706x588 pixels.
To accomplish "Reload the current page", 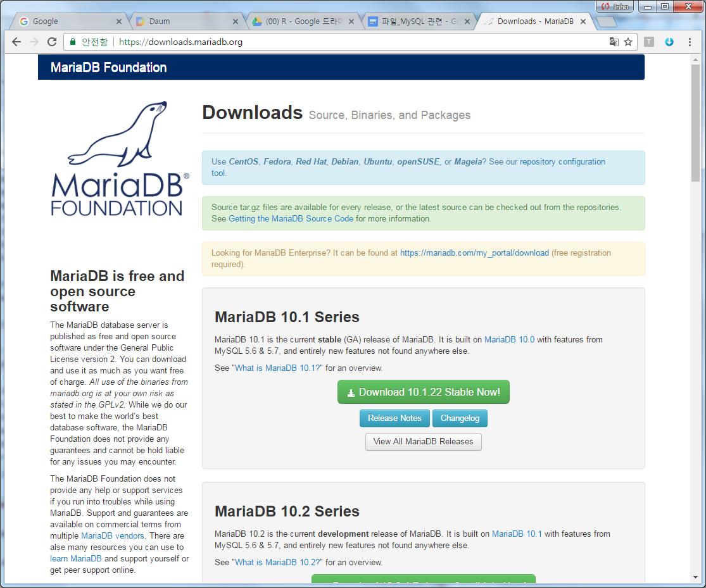I will [x=52, y=42].
